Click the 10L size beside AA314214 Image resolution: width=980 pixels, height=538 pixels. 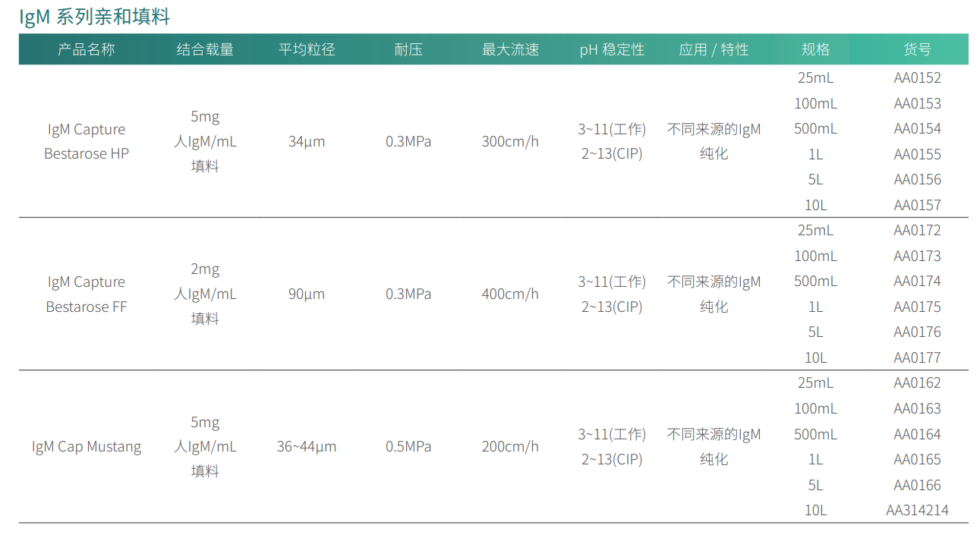point(815,510)
